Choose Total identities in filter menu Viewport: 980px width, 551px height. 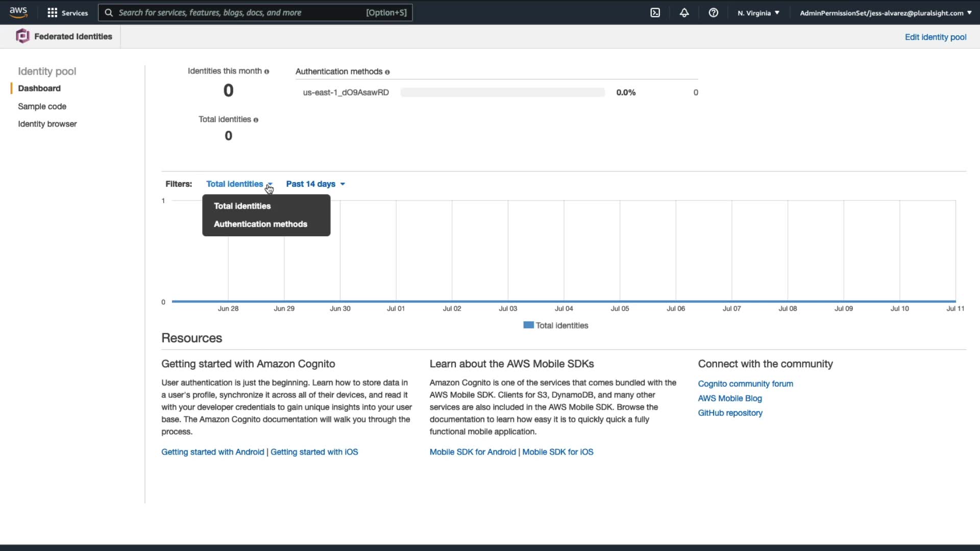(x=242, y=206)
